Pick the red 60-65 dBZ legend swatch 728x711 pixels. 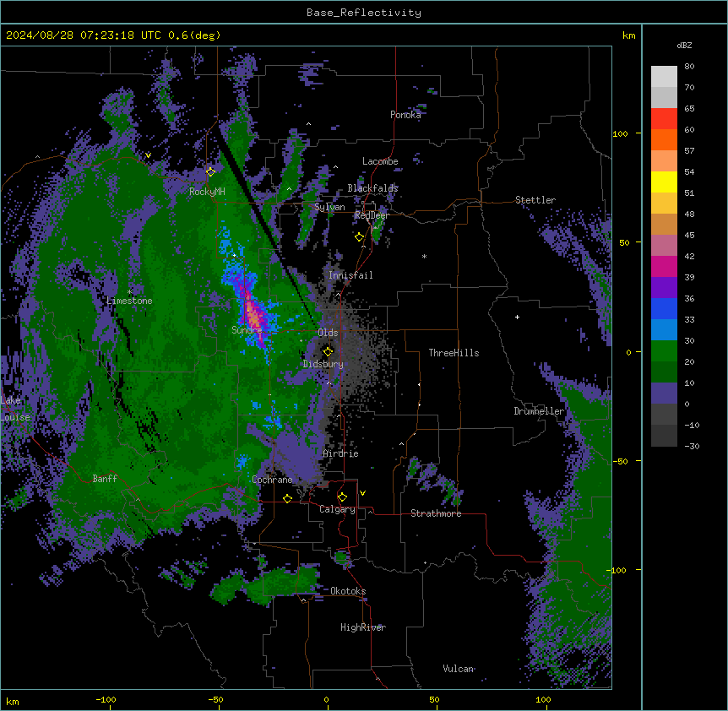coord(664,118)
